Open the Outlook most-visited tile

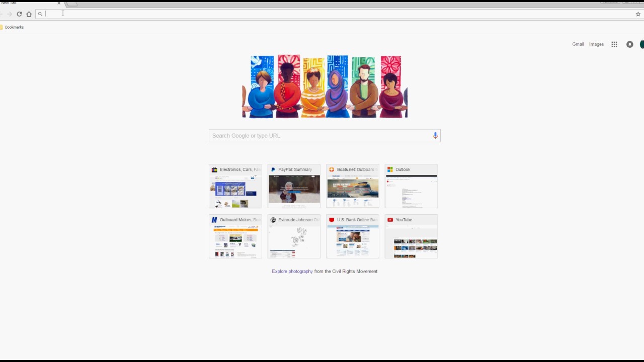point(411,186)
